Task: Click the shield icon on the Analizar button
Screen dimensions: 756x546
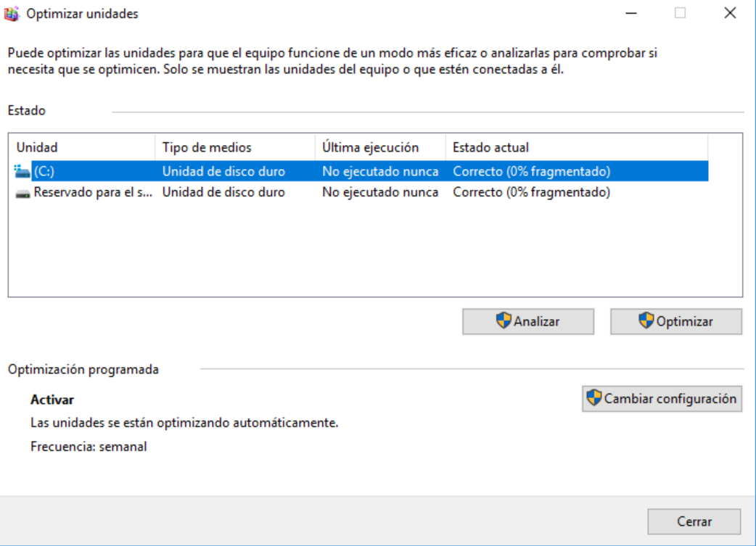Action: pyautogui.click(x=504, y=320)
